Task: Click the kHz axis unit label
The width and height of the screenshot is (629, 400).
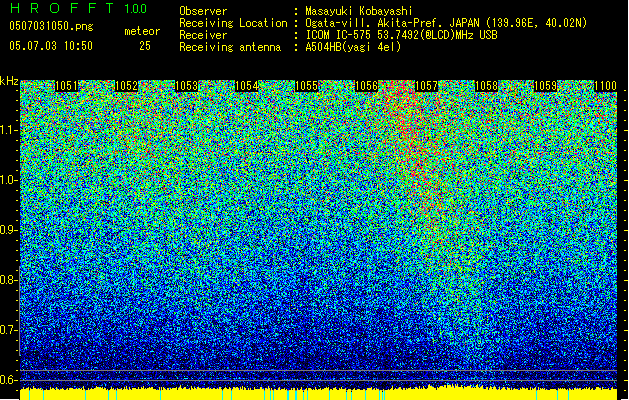Action: tap(9, 81)
